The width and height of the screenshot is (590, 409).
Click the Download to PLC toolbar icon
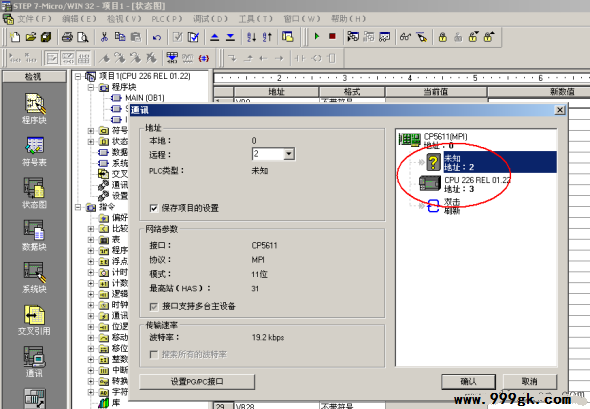coord(230,37)
